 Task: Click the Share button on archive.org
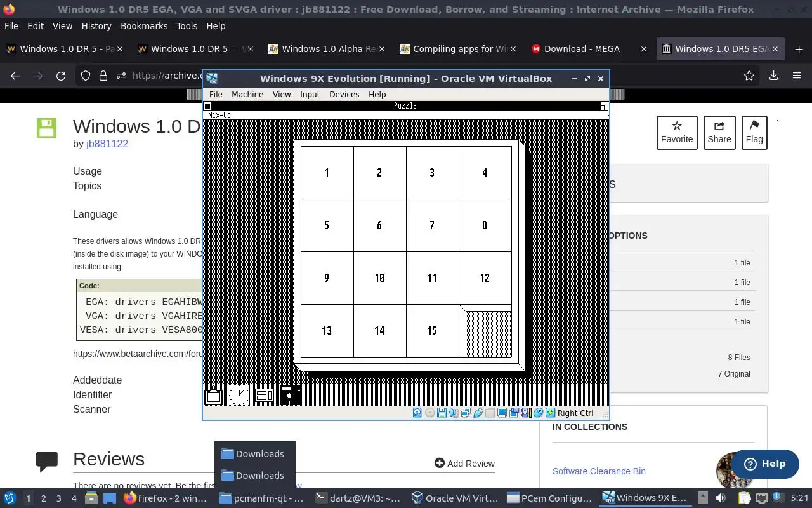pos(719,132)
